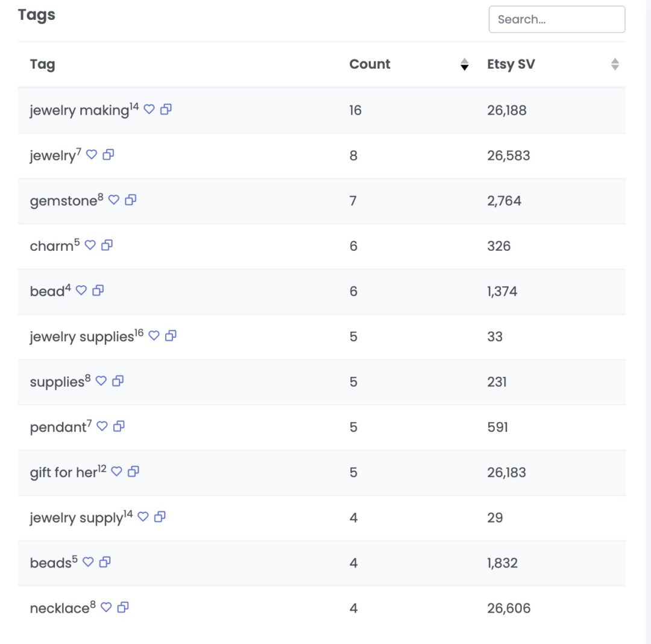This screenshot has height=644, width=651.
Task: Open the 'jewelry' tag text
Action: (x=52, y=156)
